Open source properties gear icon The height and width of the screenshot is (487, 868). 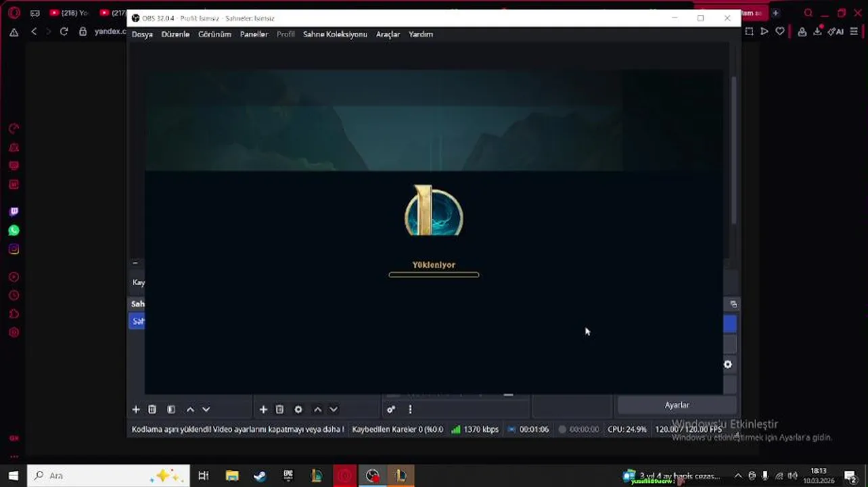[298, 409]
